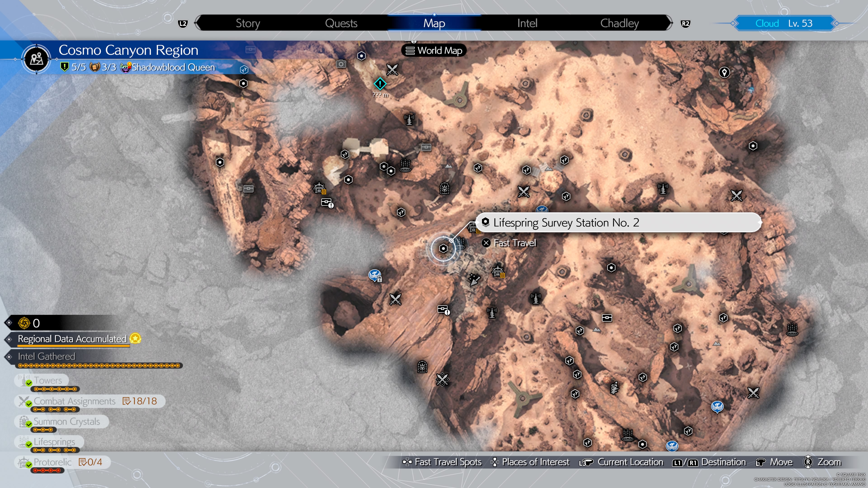
Task: Click the cyan quest diamond marker
Action: [380, 84]
